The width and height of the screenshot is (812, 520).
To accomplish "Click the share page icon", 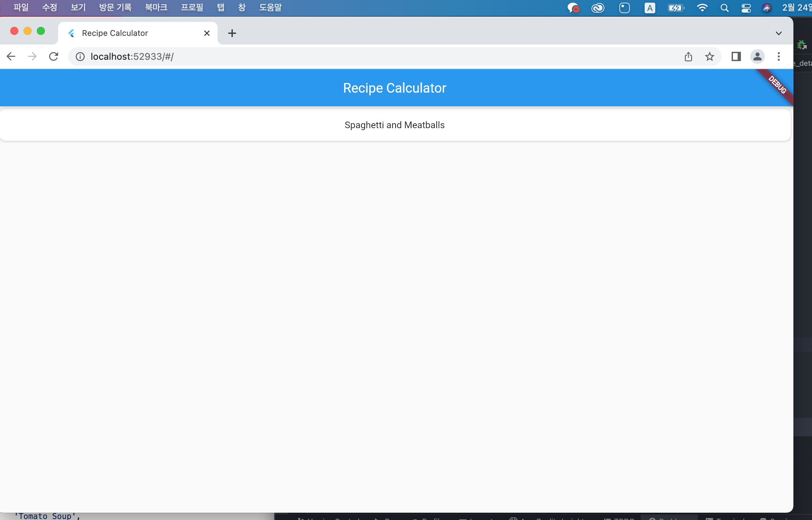I will pyautogui.click(x=688, y=56).
